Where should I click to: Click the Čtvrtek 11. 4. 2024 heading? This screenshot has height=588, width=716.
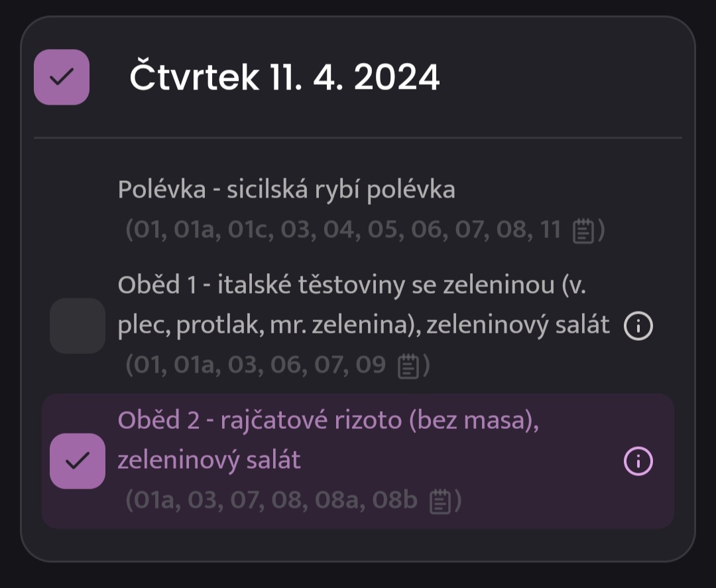[284, 77]
